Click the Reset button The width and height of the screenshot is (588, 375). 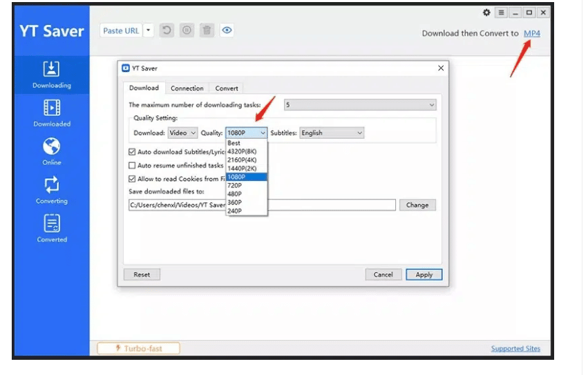(142, 275)
